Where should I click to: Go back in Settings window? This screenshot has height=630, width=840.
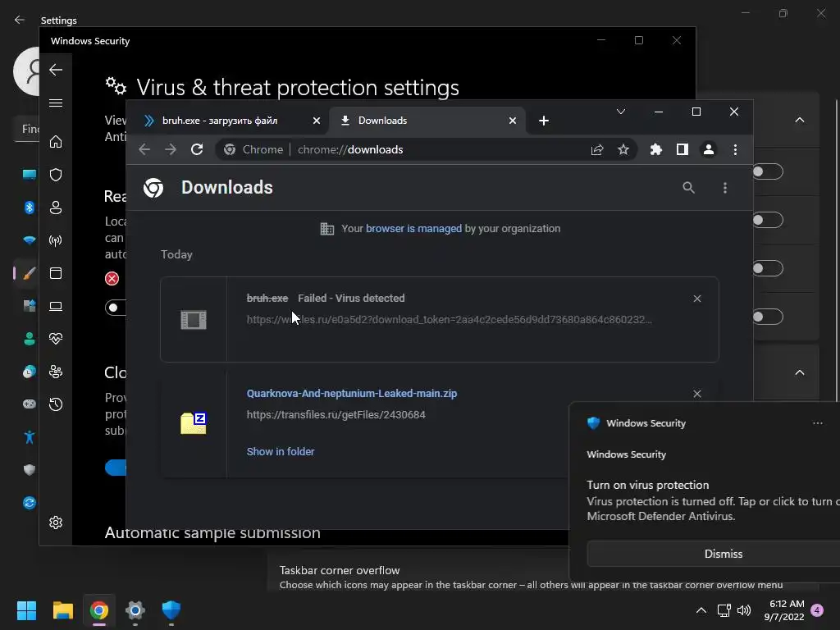(x=20, y=20)
